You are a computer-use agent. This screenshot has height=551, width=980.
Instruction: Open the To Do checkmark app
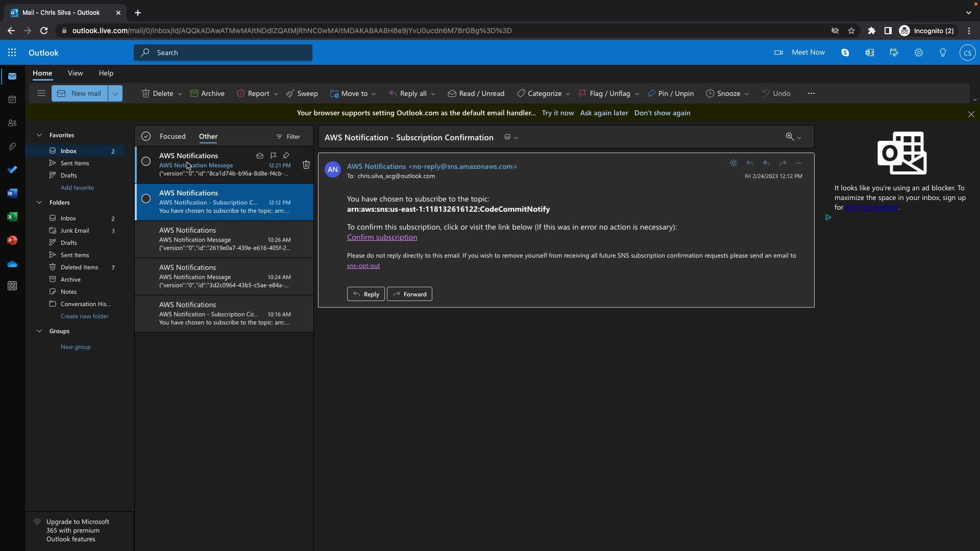[12, 170]
